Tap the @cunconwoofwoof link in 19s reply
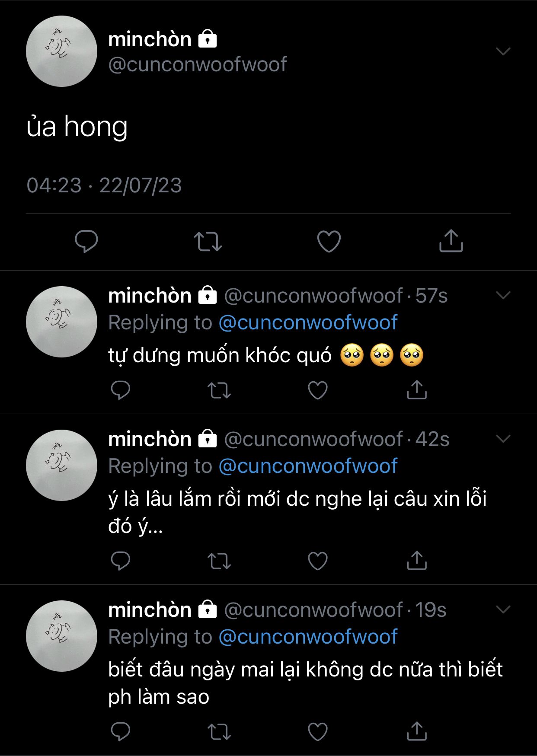 pos(308,637)
